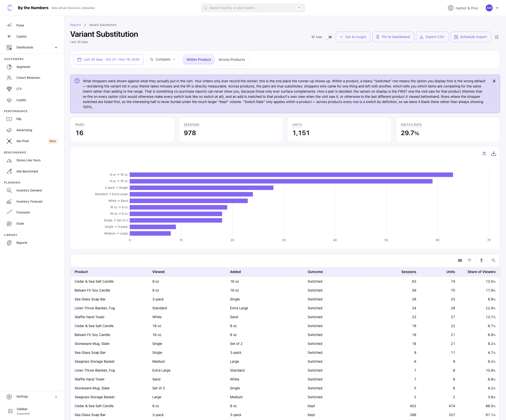Download table data icon
Image resolution: width=506 pixels, height=420 pixels.
[x=481, y=260]
